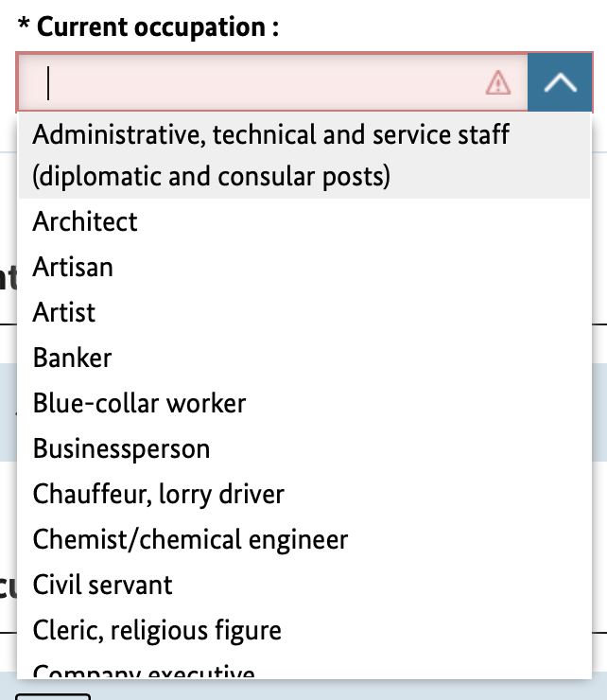Click the partially visible button below the list
Screen dimensions: 607x700
53,695
